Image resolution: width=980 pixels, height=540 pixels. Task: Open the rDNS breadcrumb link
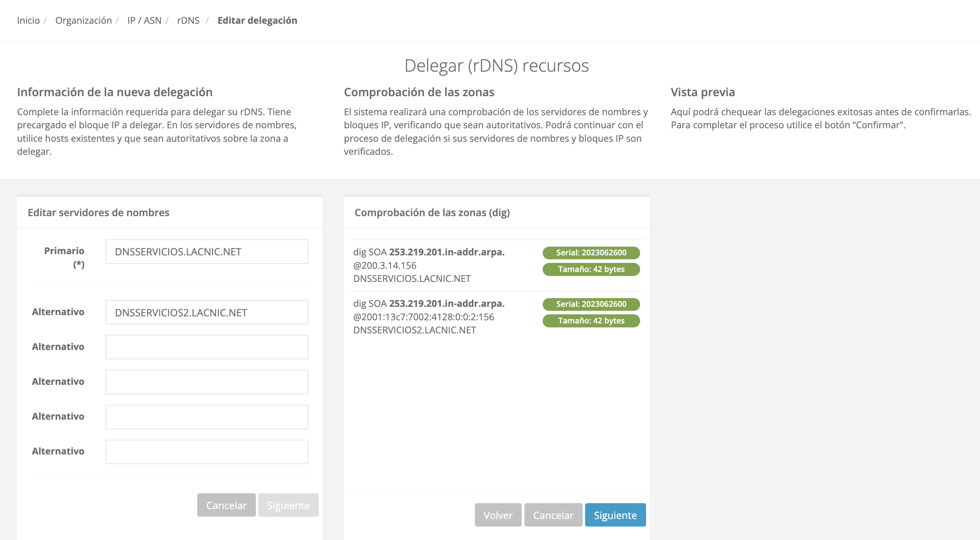pos(188,20)
